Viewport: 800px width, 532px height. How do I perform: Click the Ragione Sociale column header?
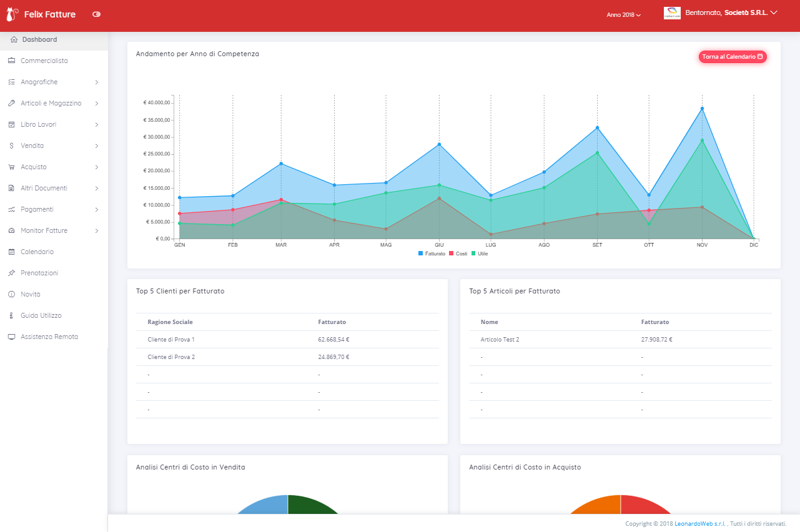pos(170,322)
